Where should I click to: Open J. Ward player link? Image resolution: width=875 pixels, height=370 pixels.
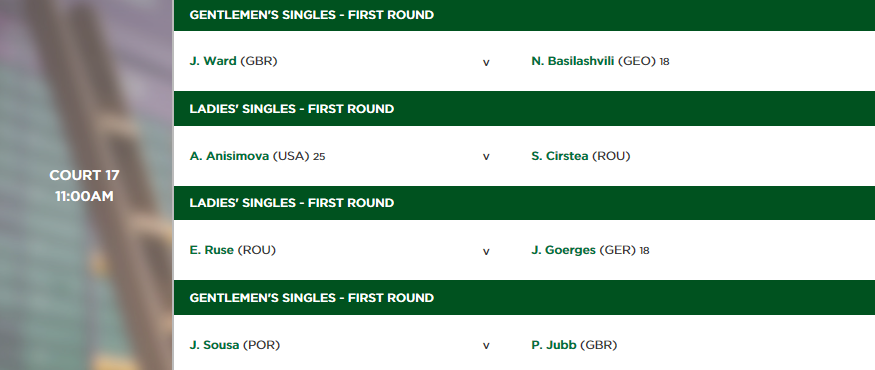[213, 61]
